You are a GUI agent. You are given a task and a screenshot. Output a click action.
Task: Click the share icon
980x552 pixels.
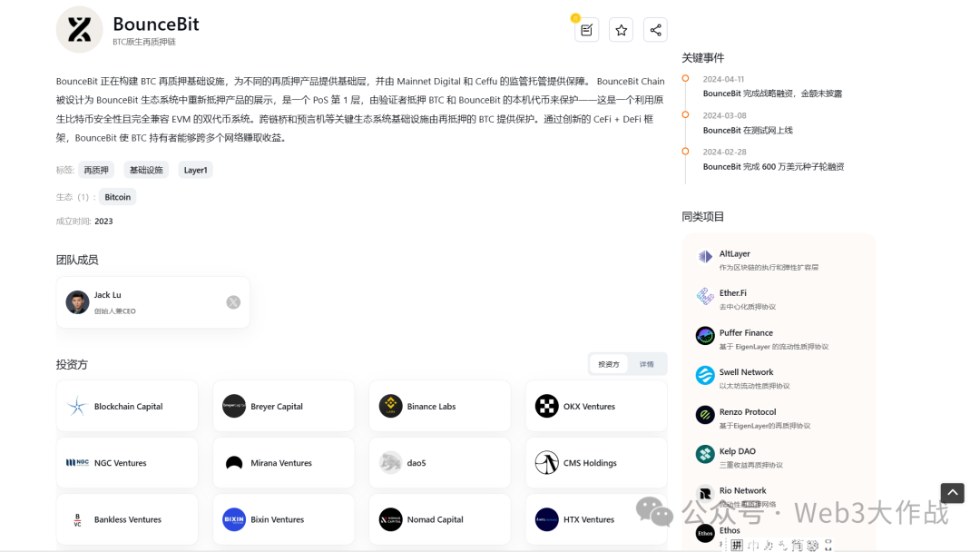point(655,30)
